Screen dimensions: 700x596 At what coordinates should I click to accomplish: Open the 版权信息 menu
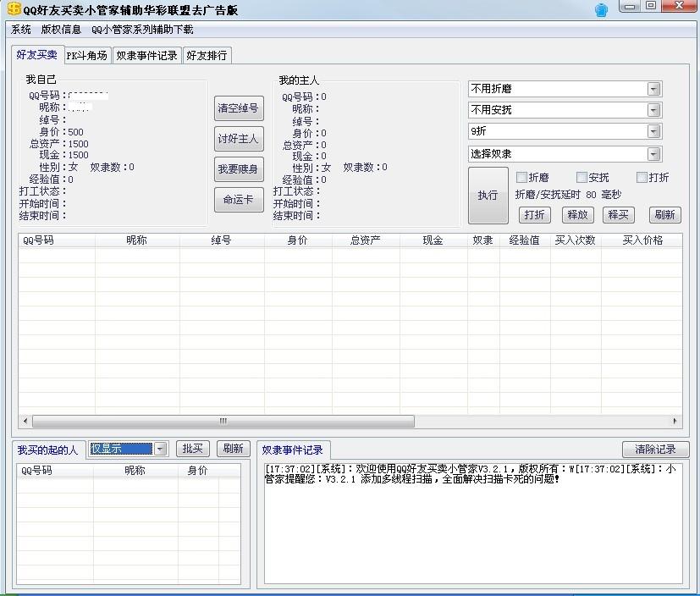click(61, 30)
